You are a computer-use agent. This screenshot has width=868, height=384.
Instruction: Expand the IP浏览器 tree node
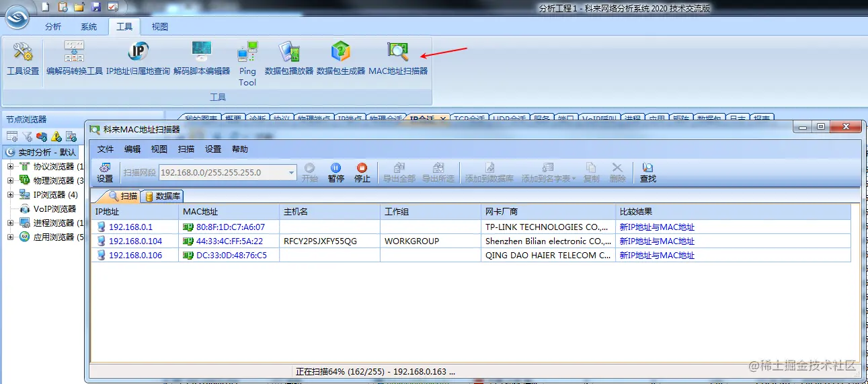pyautogui.click(x=10, y=194)
